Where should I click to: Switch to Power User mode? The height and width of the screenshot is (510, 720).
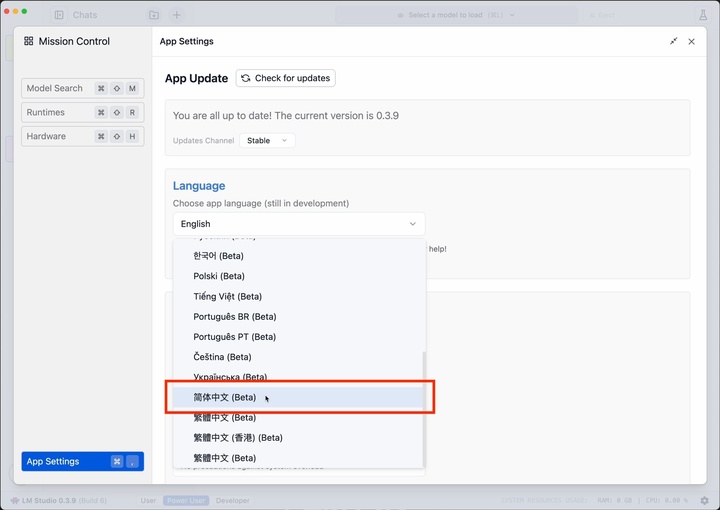tap(186, 500)
